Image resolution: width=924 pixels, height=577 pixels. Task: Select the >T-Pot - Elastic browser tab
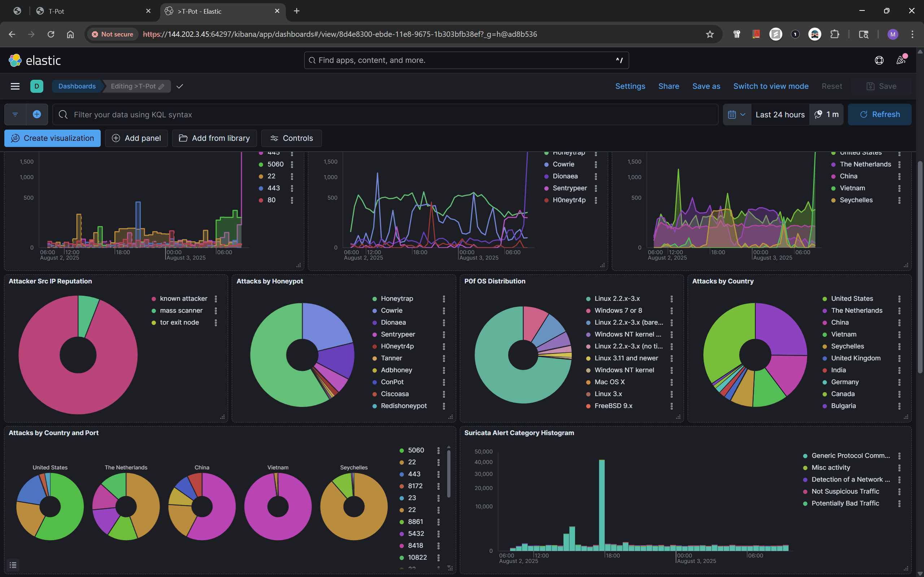(223, 11)
